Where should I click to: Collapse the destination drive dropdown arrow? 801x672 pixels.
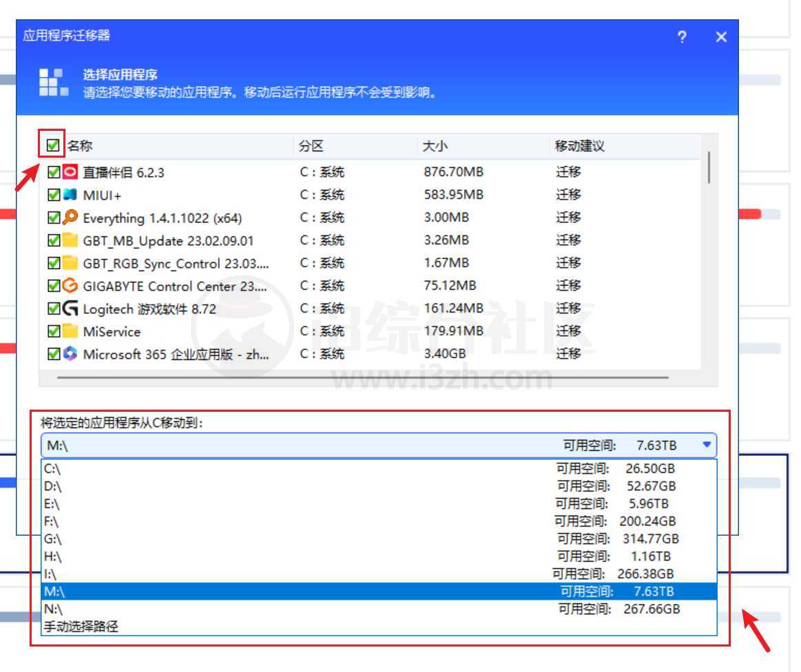(707, 445)
